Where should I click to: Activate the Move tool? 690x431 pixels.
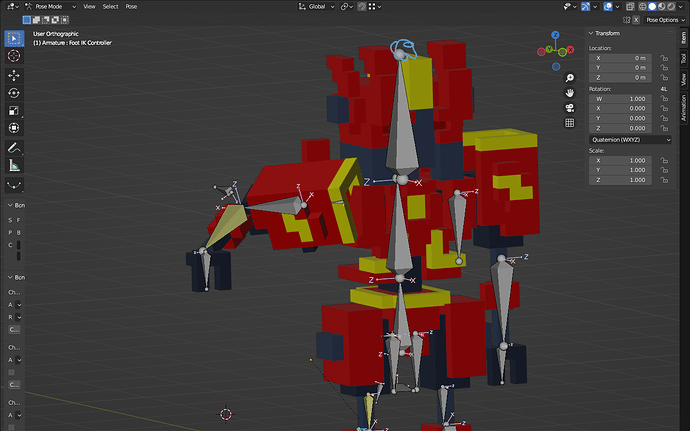pyautogui.click(x=14, y=75)
